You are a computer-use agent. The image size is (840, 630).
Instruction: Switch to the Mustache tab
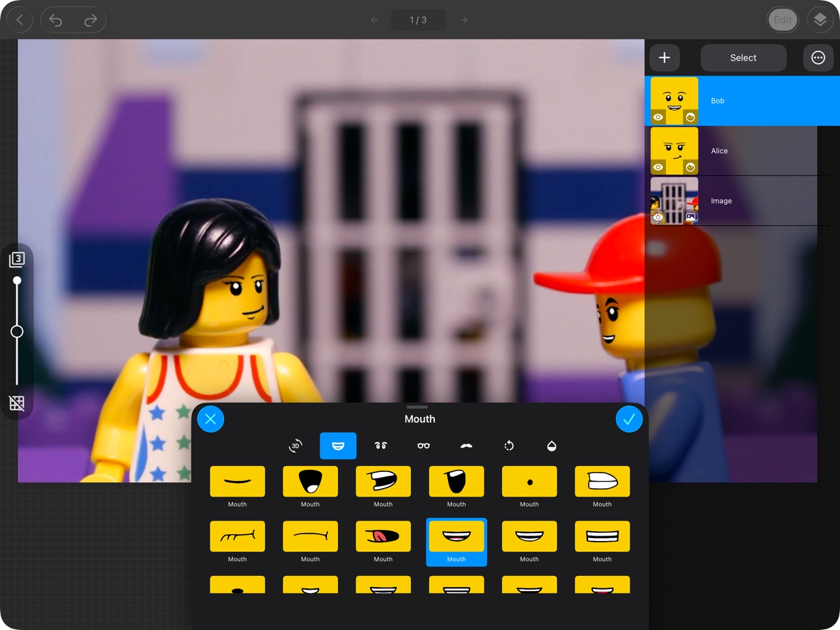pyautogui.click(x=466, y=446)
